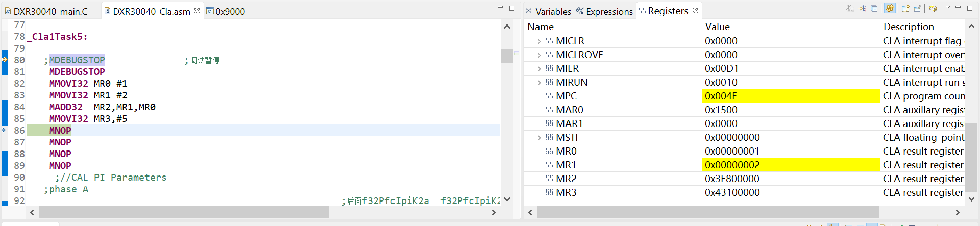Click the Refresh icon in the Registers toolbar
This screenshot has width=980, height=226.
[x=933, y=8]
